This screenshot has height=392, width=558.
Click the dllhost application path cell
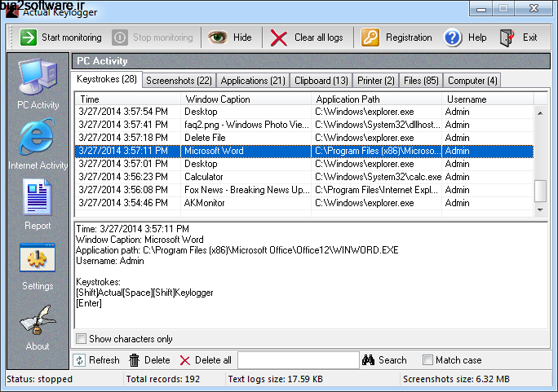tap(377, 125)
